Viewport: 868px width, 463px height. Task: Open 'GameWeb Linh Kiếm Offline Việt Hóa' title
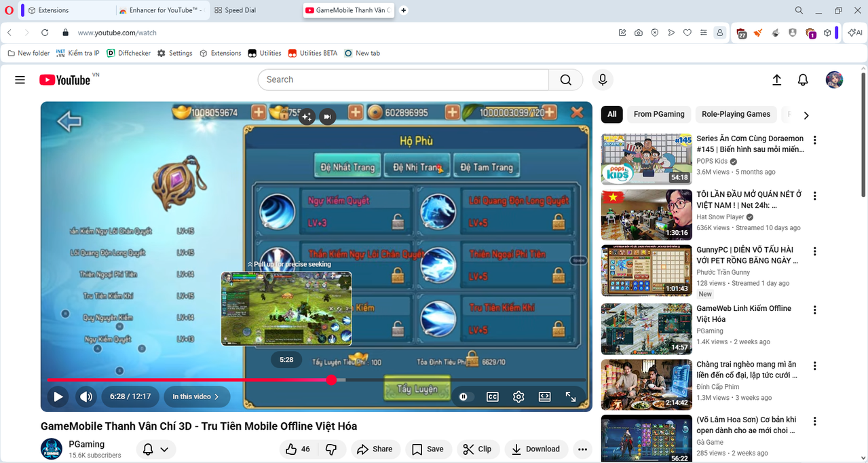click(x=744, y=314)
